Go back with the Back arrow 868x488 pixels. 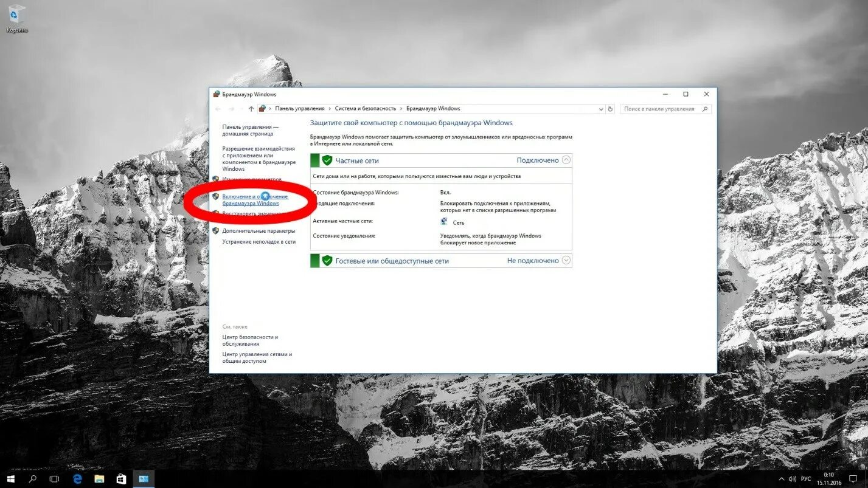[x=218, y=109]
